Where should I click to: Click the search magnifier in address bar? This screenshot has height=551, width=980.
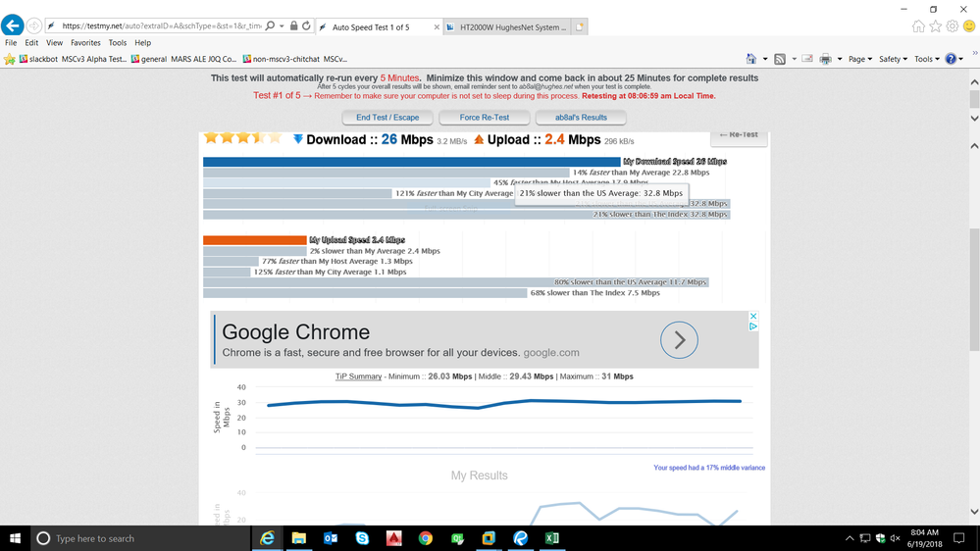(270, 26)
